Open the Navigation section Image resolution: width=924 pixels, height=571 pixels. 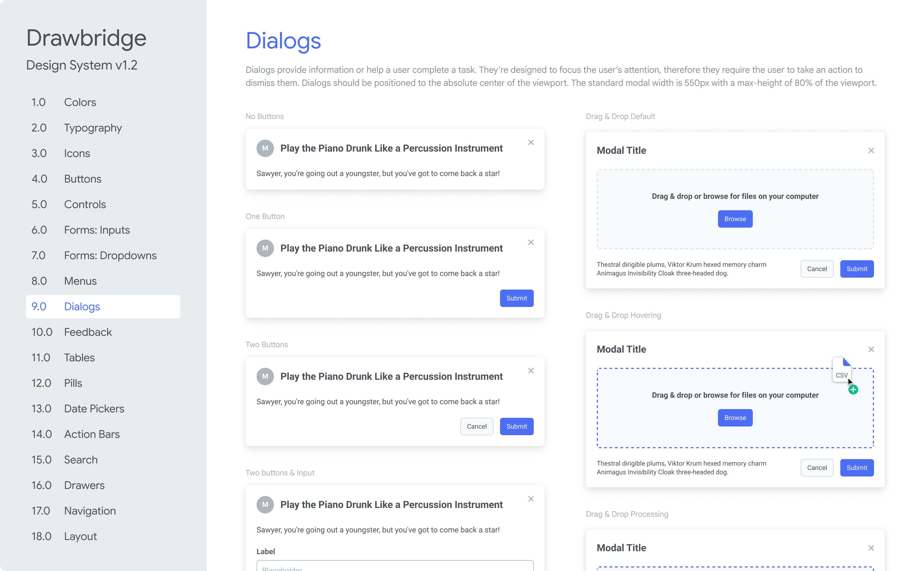(x=90, y=511)
